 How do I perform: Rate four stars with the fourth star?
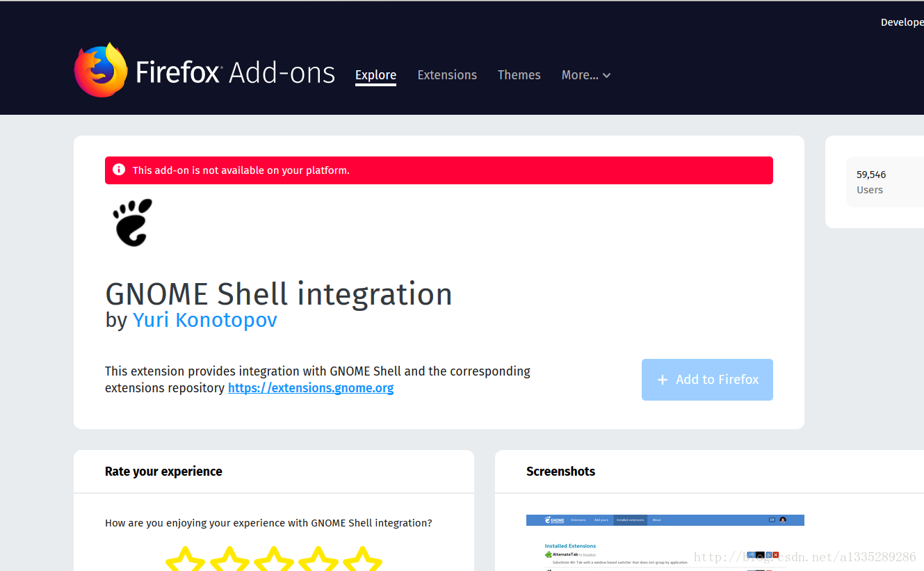318,559
